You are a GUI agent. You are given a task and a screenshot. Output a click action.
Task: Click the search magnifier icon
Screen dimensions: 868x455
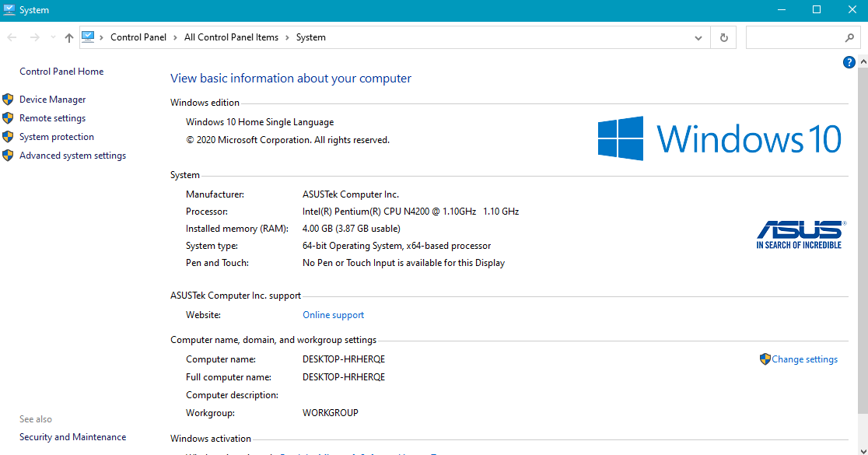pos(849,37)
